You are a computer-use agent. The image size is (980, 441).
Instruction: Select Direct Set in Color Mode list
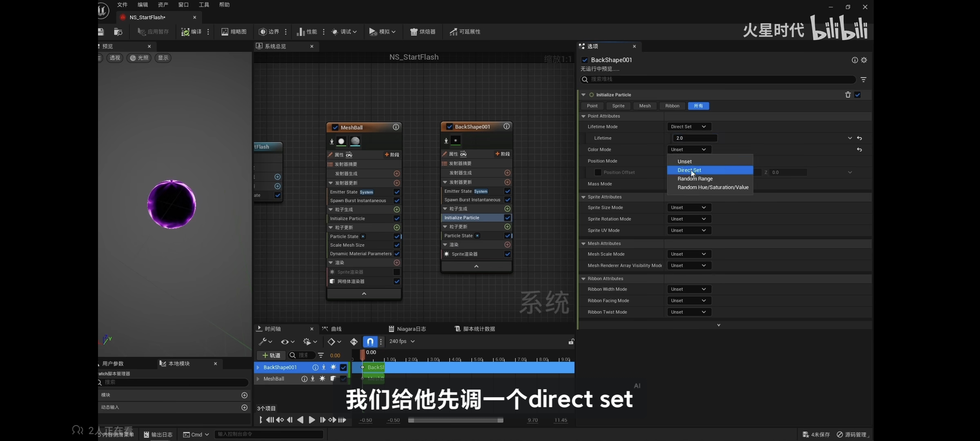coord(689,170)
